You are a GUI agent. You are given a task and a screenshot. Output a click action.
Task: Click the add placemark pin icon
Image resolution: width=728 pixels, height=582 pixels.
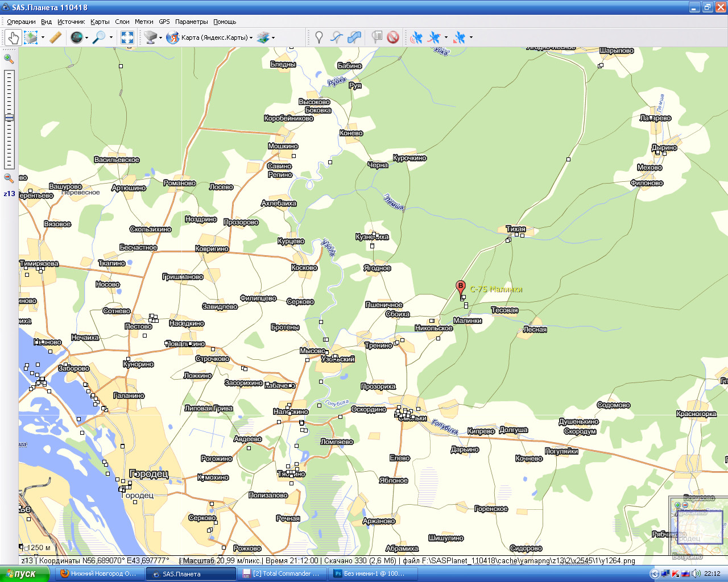(x=319, y=38)
